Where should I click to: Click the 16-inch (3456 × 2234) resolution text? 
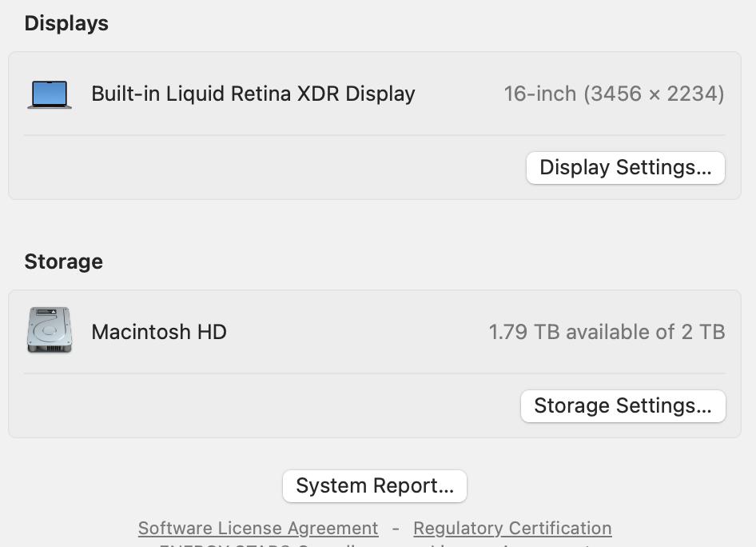(614, 94)
